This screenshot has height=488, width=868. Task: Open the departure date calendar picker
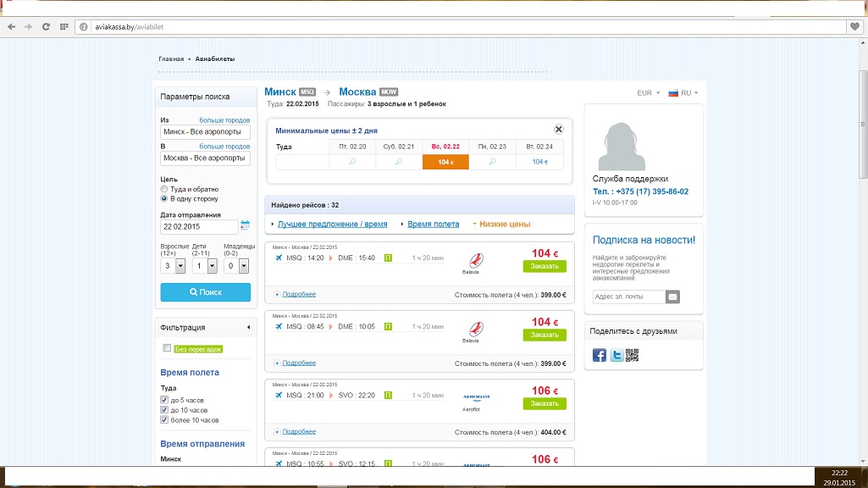(x=246, y=225)
